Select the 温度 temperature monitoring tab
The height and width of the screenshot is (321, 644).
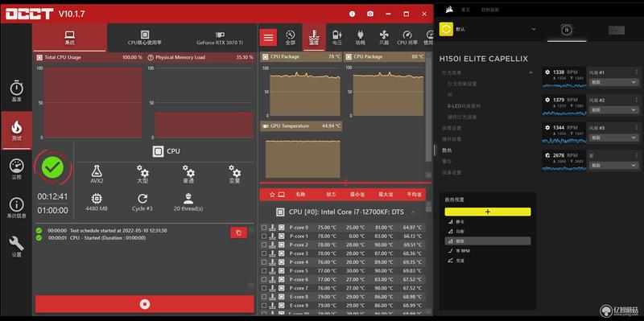point(314,37)
